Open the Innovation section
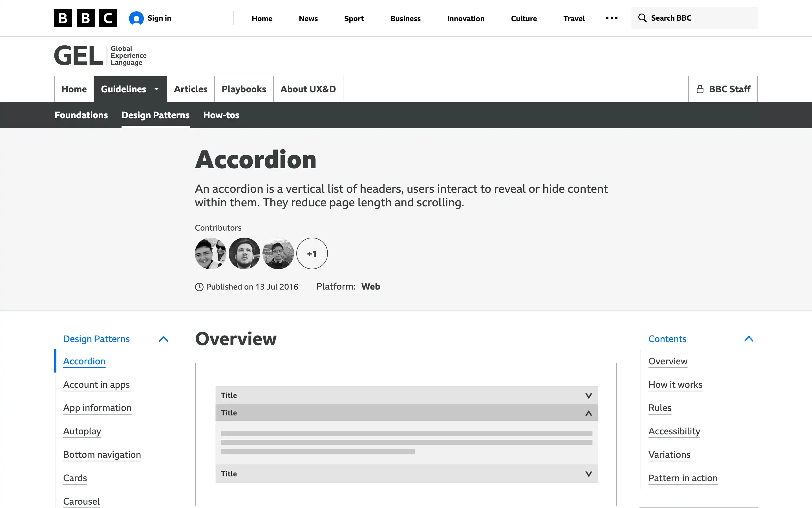 click(x=465, y=18)
